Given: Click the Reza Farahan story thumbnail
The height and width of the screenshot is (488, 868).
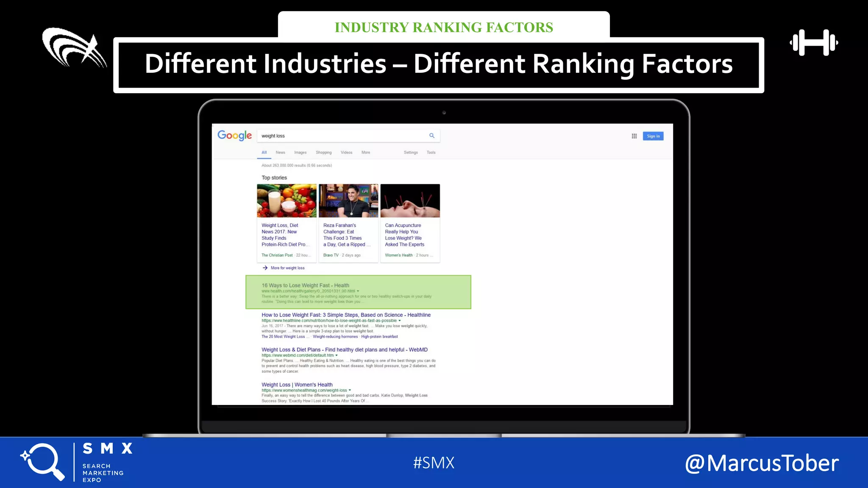Looking at the screenshot, I should tap(348, 200).
